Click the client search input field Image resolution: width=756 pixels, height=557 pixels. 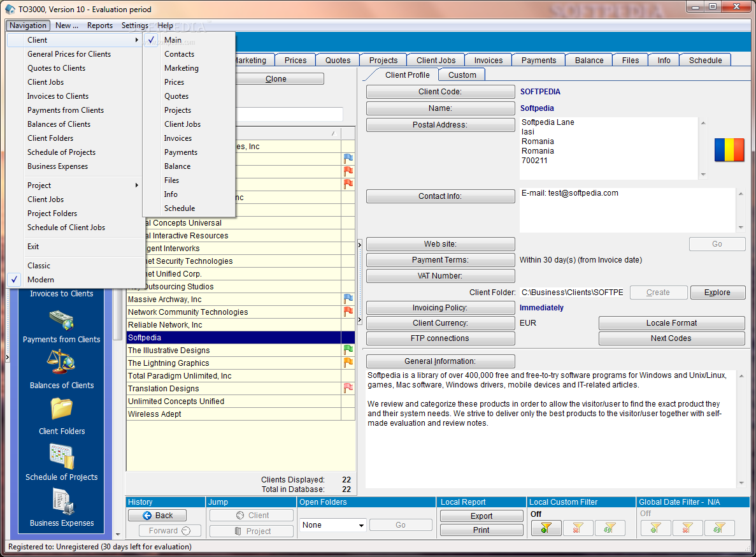pyautogui.click(x=289, y=114)
